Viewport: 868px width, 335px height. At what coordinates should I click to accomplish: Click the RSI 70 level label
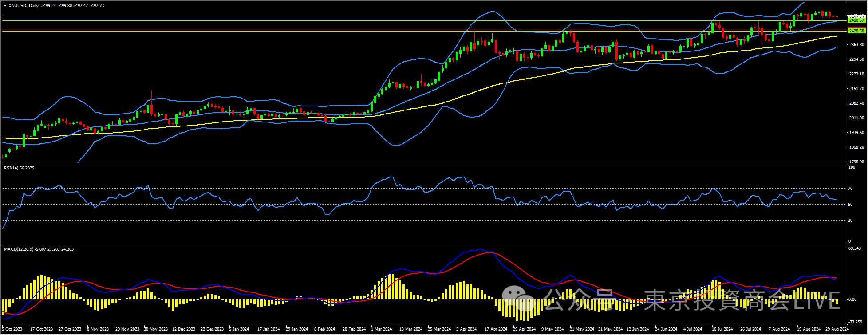click(850, 189)
